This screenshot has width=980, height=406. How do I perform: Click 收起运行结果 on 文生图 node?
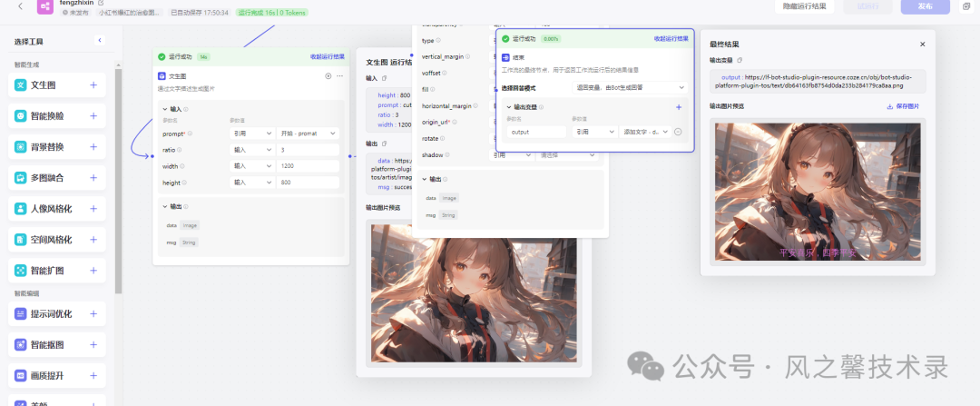[328, 56]
